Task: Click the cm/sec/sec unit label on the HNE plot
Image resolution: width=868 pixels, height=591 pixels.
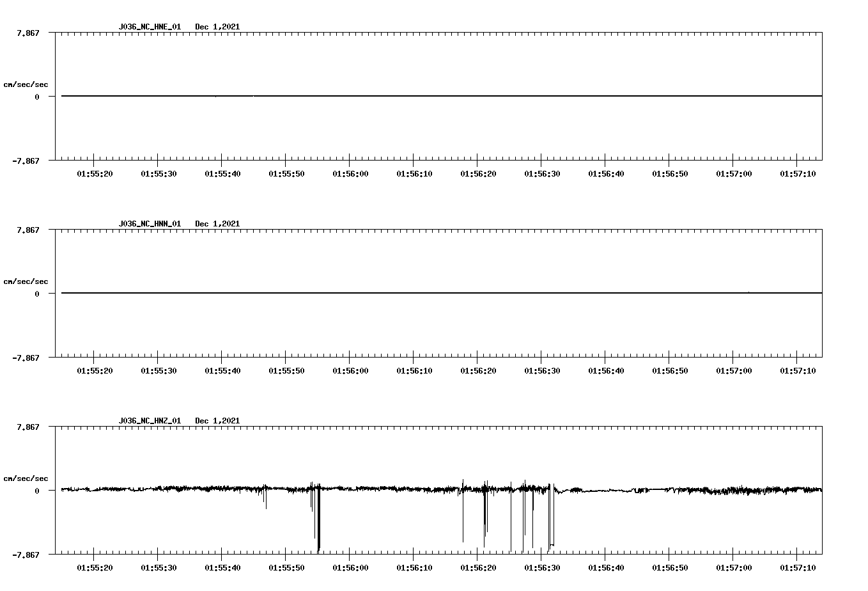Action: point(26,84)
